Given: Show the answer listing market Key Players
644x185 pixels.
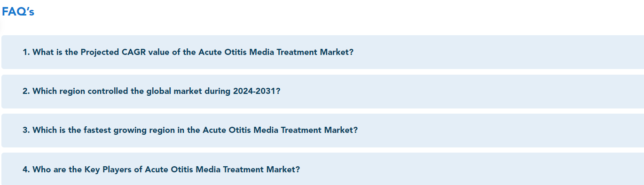Looking at the screenshot, I should coord(322,169).
